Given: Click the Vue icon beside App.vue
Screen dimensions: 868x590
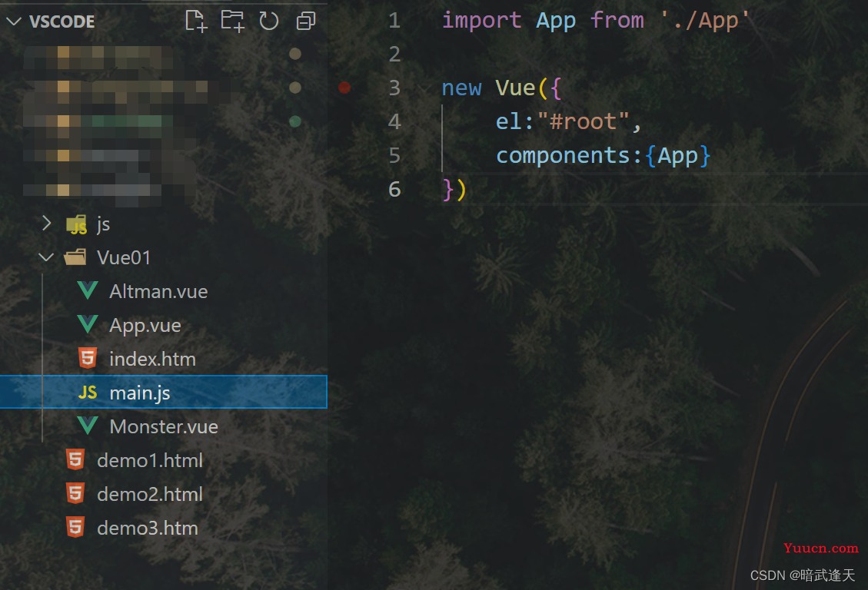Looking at the screenshot, I should click(x=88, y=325).
